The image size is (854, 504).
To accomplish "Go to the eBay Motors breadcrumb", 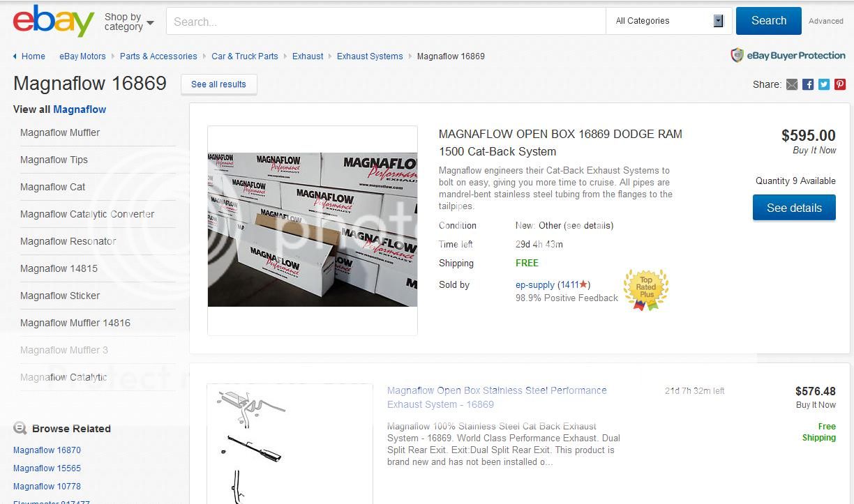I will [x=82, y=56].
